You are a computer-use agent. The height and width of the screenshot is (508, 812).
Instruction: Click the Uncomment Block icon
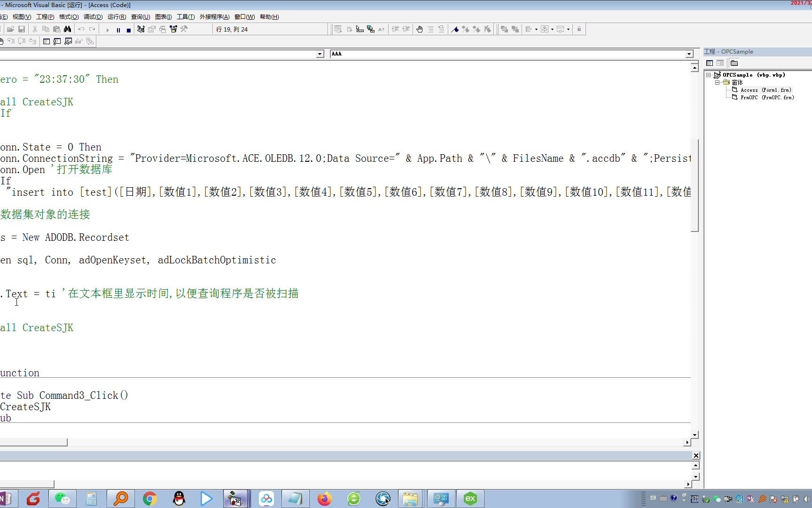(441, 29)
